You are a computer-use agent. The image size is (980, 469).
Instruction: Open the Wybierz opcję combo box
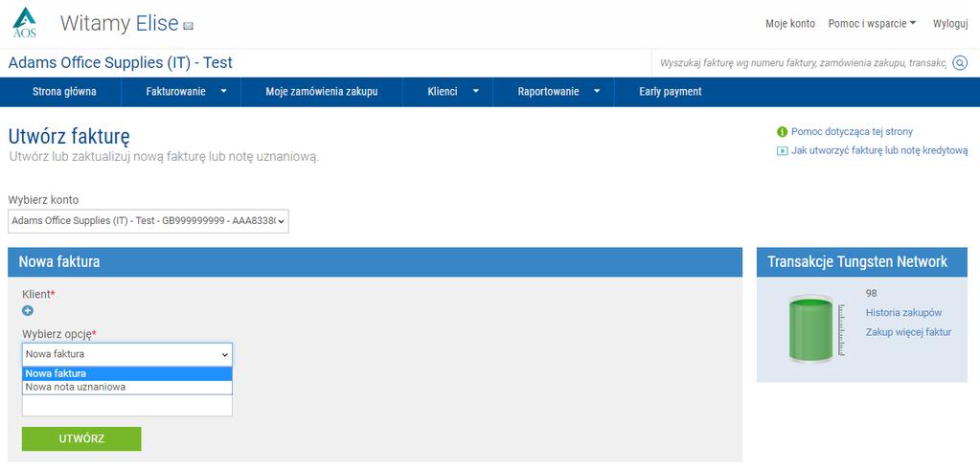tap(126, 354)
